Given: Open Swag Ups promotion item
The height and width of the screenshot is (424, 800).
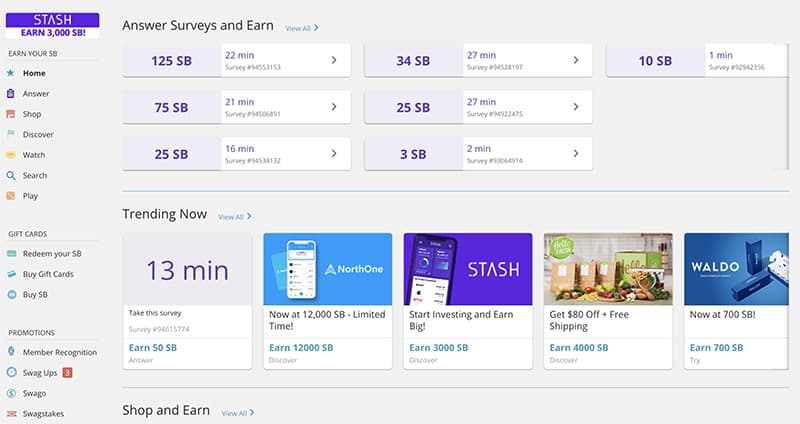Looking at the screenshot, I should click(40, 373).
